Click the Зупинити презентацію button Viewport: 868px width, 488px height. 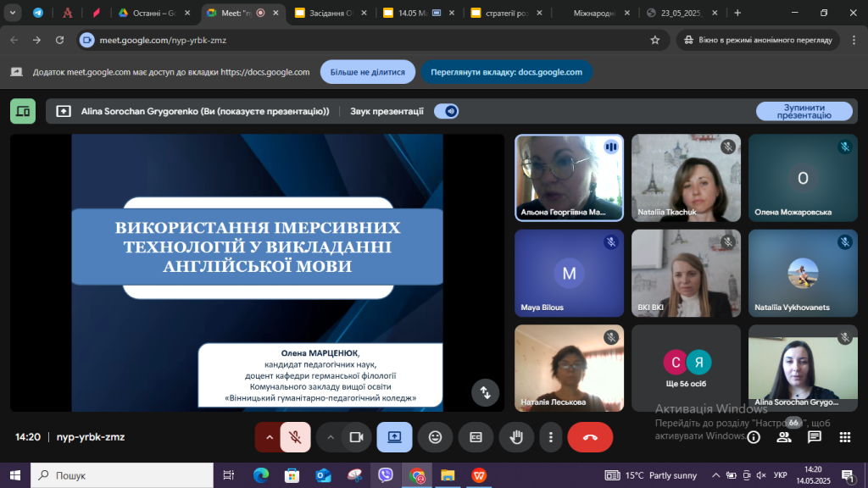pyautogui.click(x=804, y=111)
